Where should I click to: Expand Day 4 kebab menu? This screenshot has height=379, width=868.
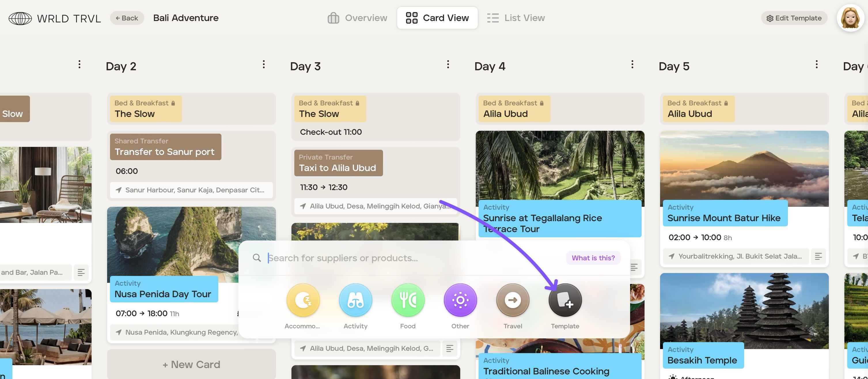pos(632,64)
